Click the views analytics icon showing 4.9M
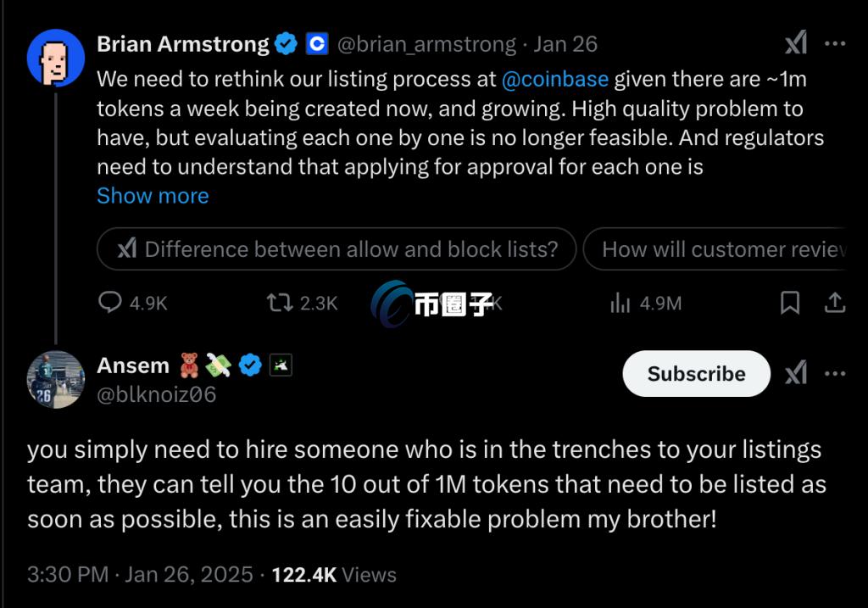The width and height of the screenshot is (868, 608). (620, 303)
